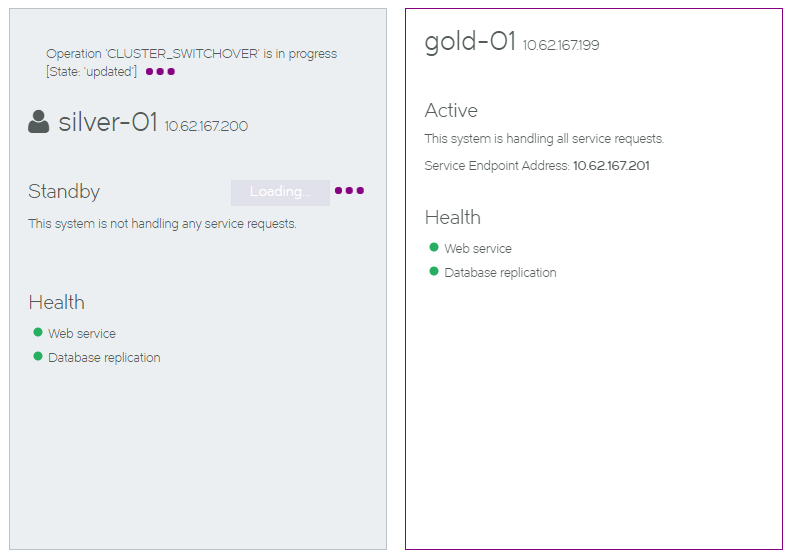Click the Health heading in the silver-01 panel
794x560 pixels.
click(x=57, y=302)
